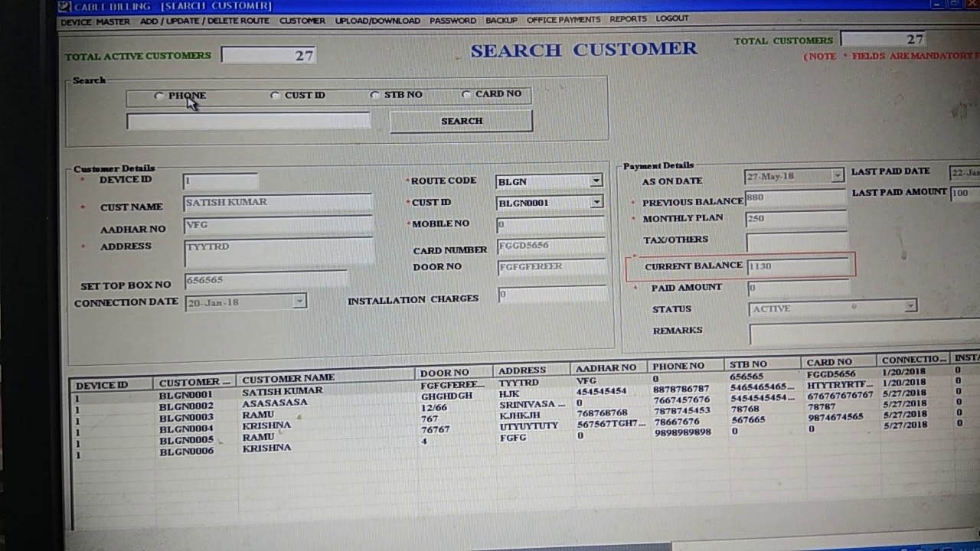Open the DEVICE MASTER menu
The width and height of the screenshot is (980, 551).
coord(95,21)
